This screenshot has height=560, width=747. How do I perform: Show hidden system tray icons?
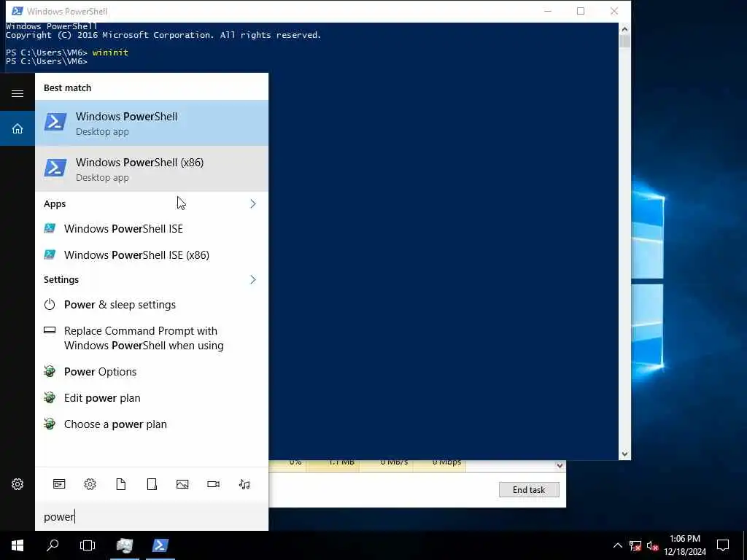[617, 545]
